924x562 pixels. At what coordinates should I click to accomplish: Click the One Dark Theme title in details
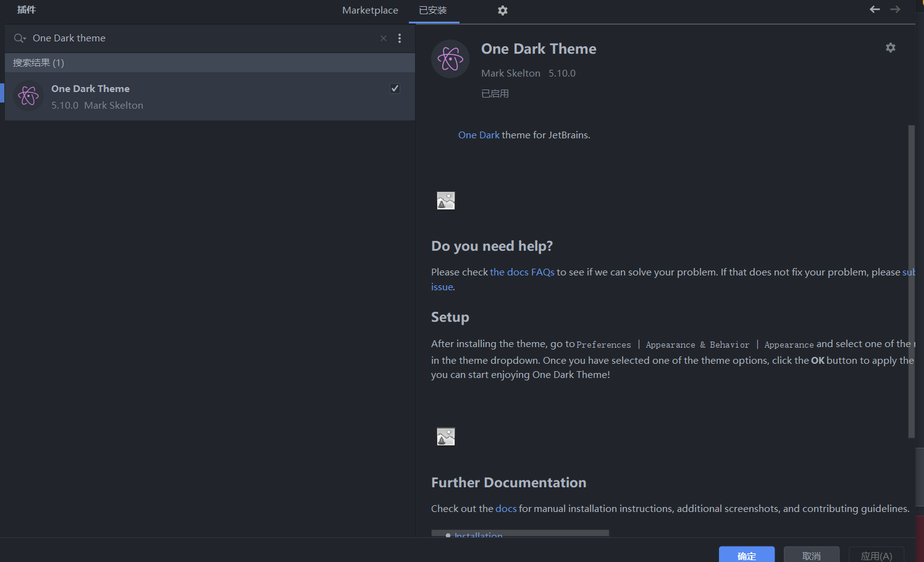[x=539, y=49]
